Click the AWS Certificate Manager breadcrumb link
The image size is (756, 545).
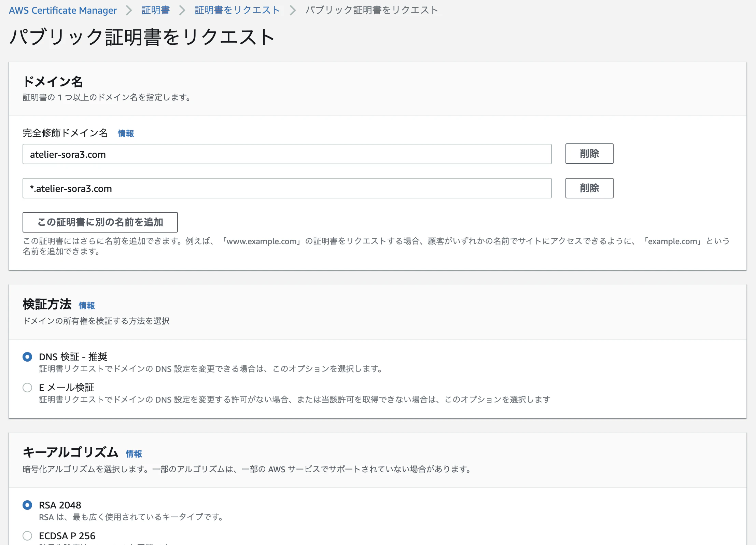pos(63,10)
